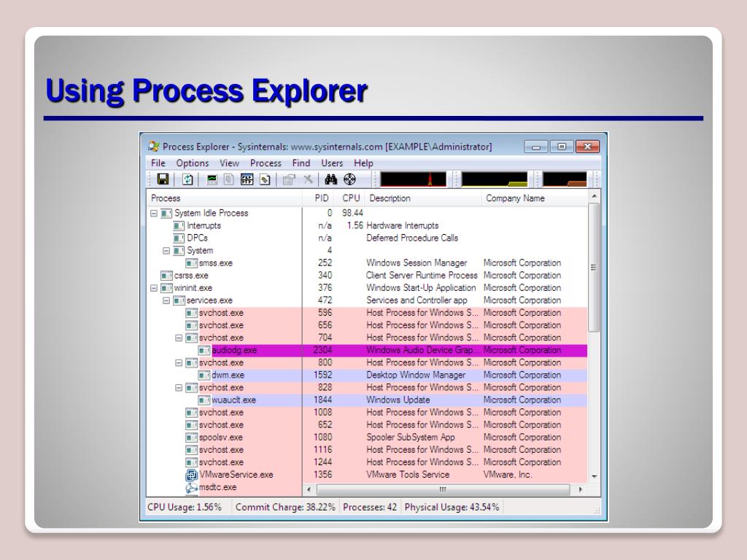Sort by the Company Name column header

coord(535,198)
